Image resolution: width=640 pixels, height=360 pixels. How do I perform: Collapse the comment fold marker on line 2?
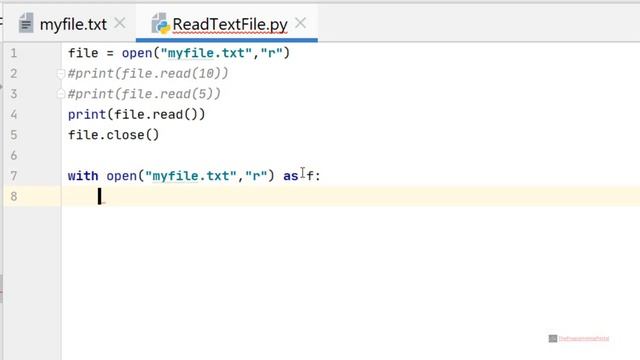coord(60,74)
